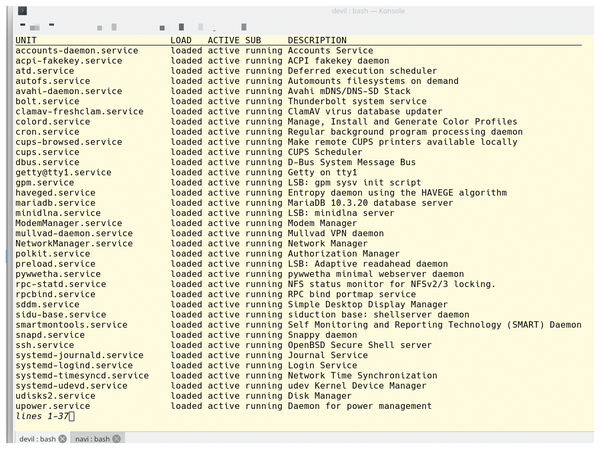The width and height of the screenshot is (600, 449).
Task: Close the 'devil : bash' tab
Action: [63, 439]
